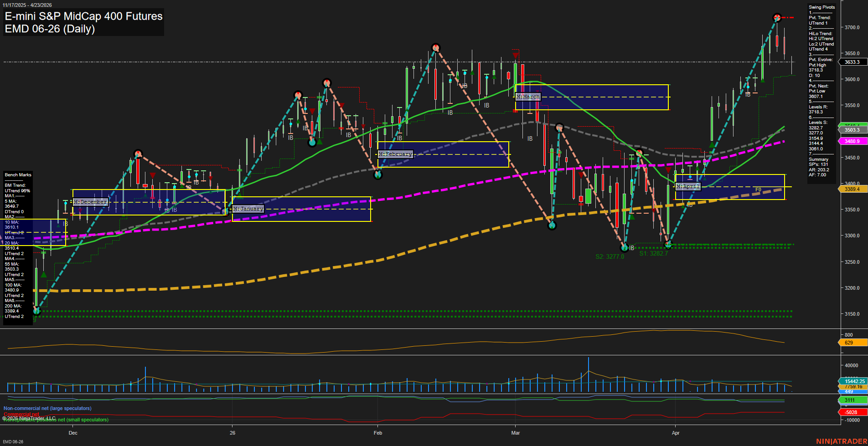Collapse the Swing Pivots panel
This screenshot has width=868, height=446.
(821, 7)
